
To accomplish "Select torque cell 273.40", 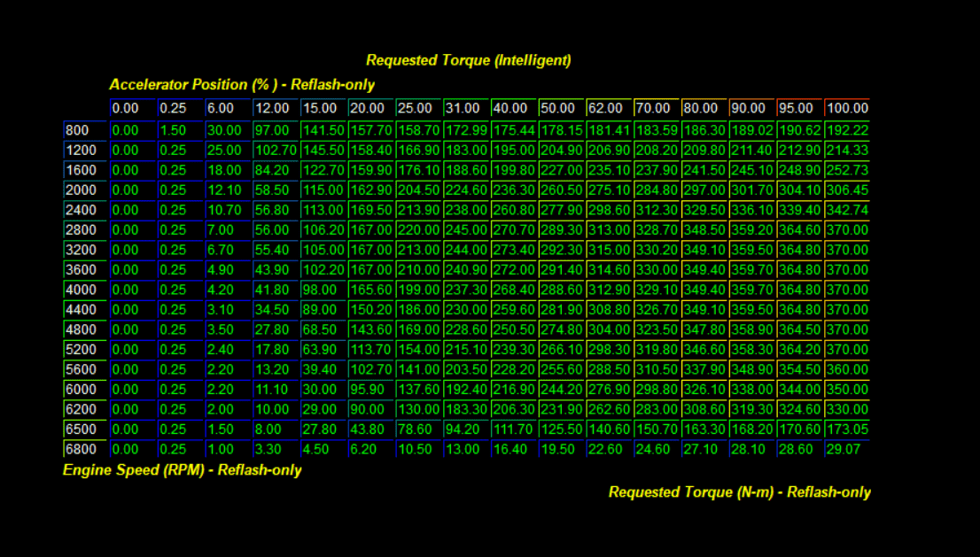I will 514,250.
